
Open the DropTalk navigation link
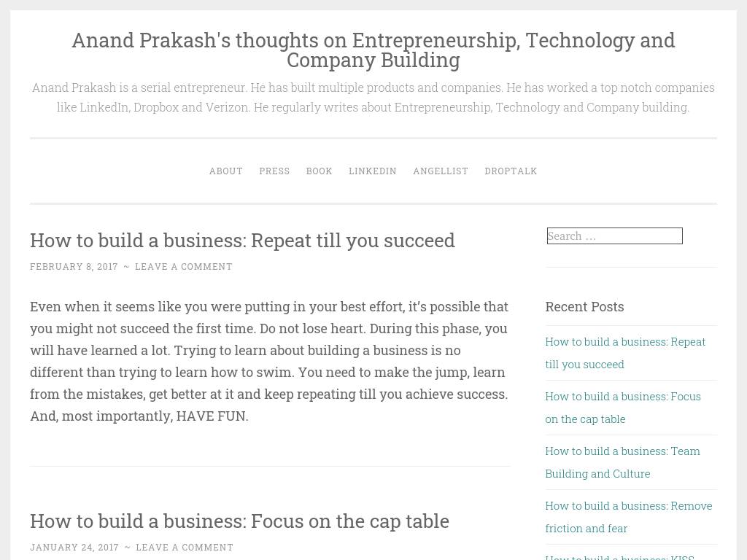click(511, 171)
